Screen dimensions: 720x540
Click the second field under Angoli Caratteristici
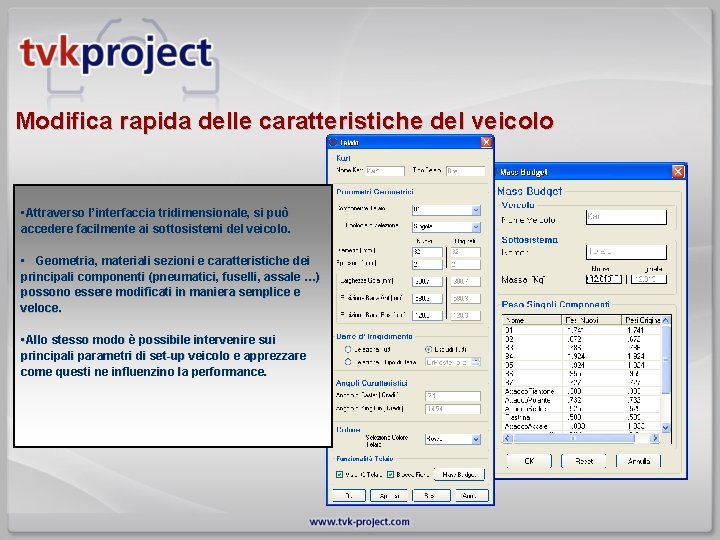pyautogui.click(x=453, y=409)
